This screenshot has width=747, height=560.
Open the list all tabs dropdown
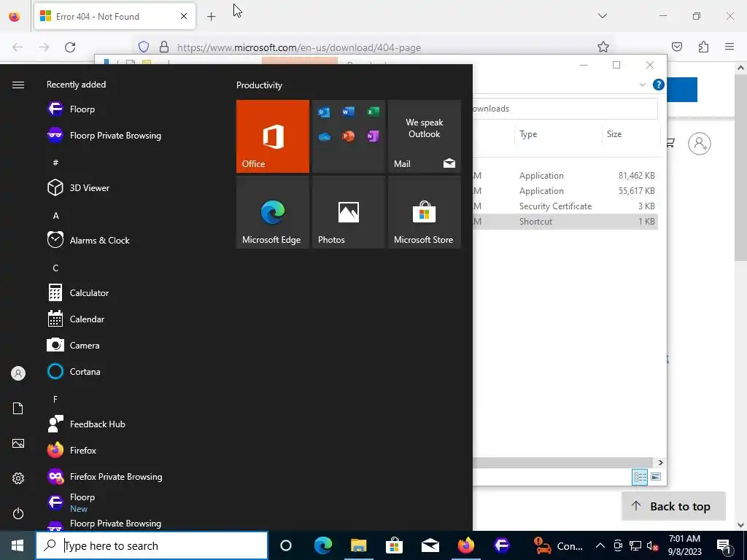(x=602, y=16)
